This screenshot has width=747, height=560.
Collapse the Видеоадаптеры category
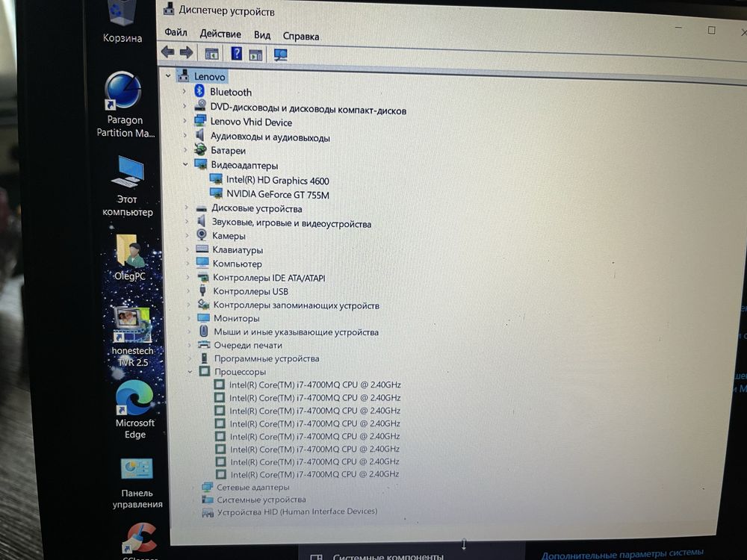coord(185,164)
